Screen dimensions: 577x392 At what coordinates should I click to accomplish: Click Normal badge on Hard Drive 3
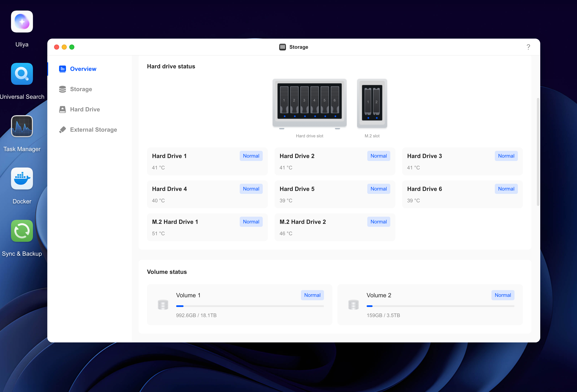[x=506, y=156]
